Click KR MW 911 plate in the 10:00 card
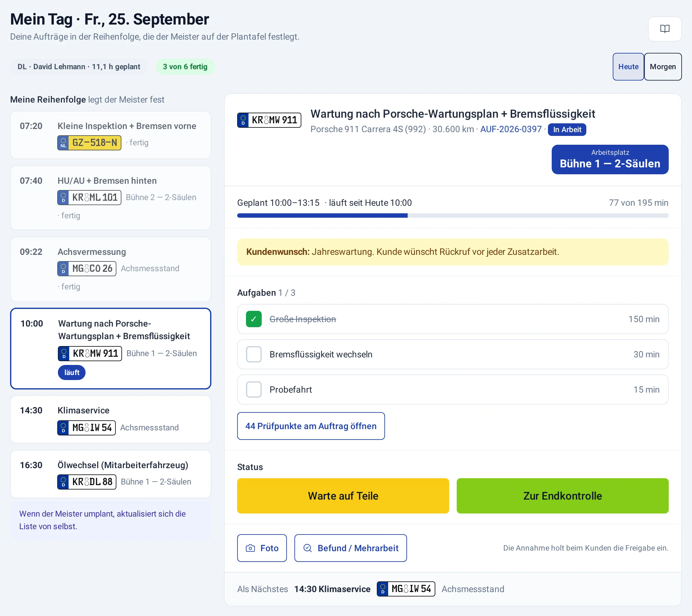This screenshot has height=616, width=692. pyautogui.click(x=90, y=354)
